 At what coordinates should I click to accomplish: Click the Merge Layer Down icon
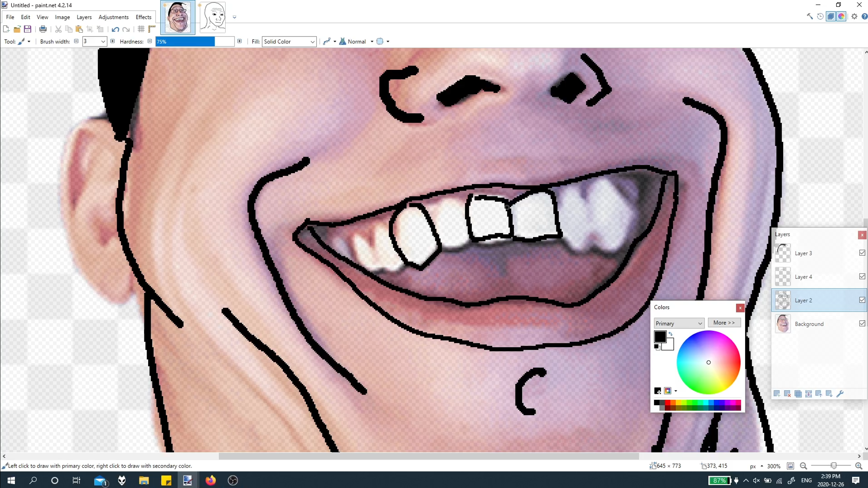(x=808, y=394)
